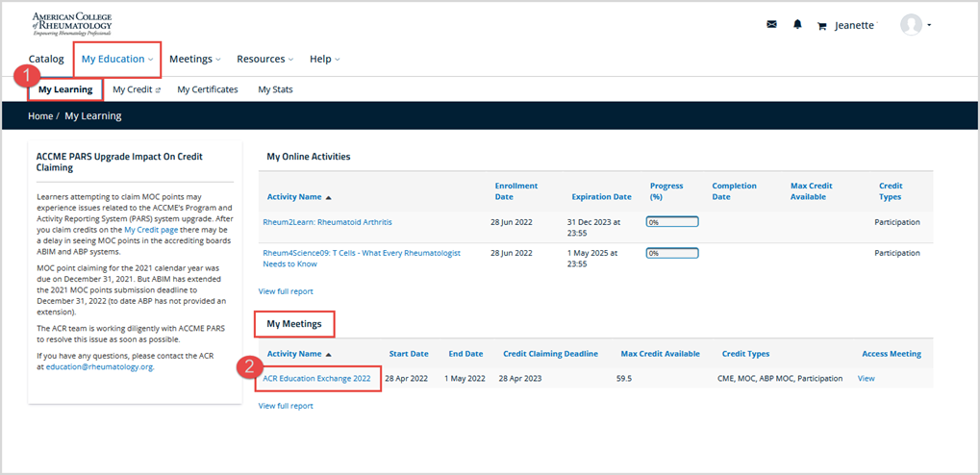Click Rheumatoid Arthritis progress bar showing 0%
980x475 pixels.
coord(672,222)
